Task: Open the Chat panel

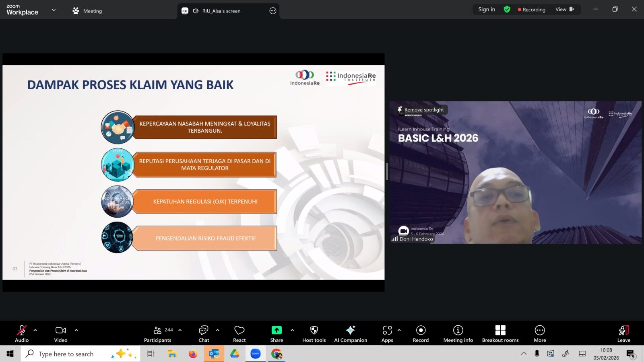Action: [204, 334]
